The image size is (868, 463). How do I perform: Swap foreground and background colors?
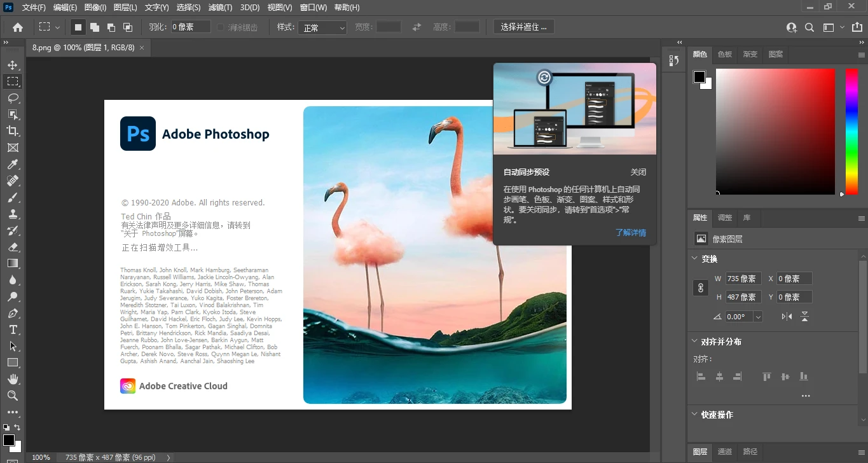[17, 427]
